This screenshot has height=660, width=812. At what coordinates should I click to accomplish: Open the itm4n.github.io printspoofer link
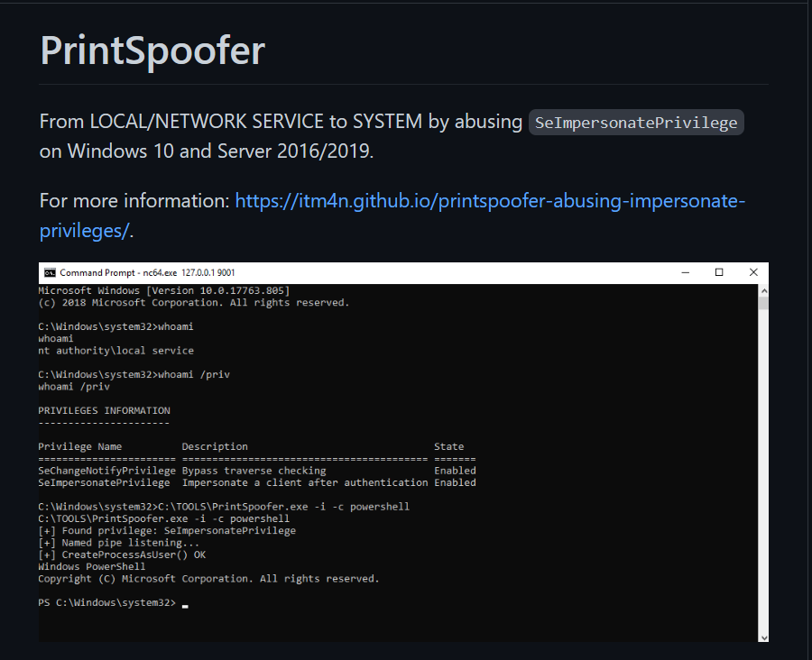click(x=392, y=215)
